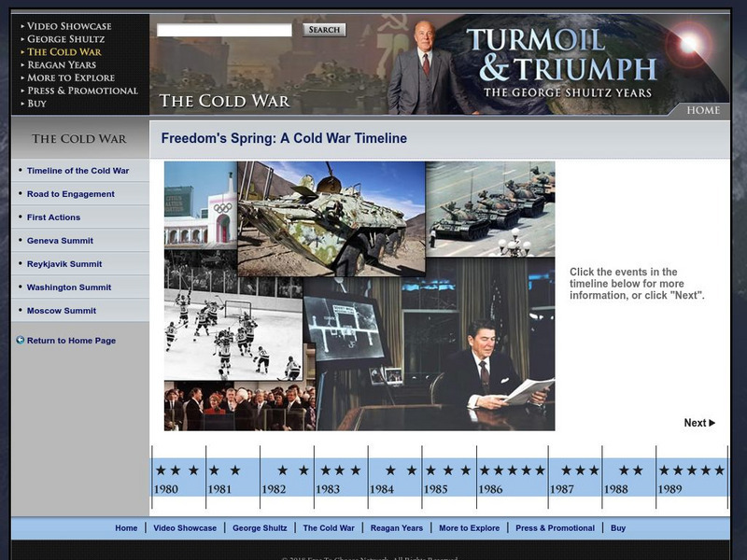Click the Tiananmen tank column photo
The height and width of the screenshot is (560, 747).
click(x=490, y=208)
